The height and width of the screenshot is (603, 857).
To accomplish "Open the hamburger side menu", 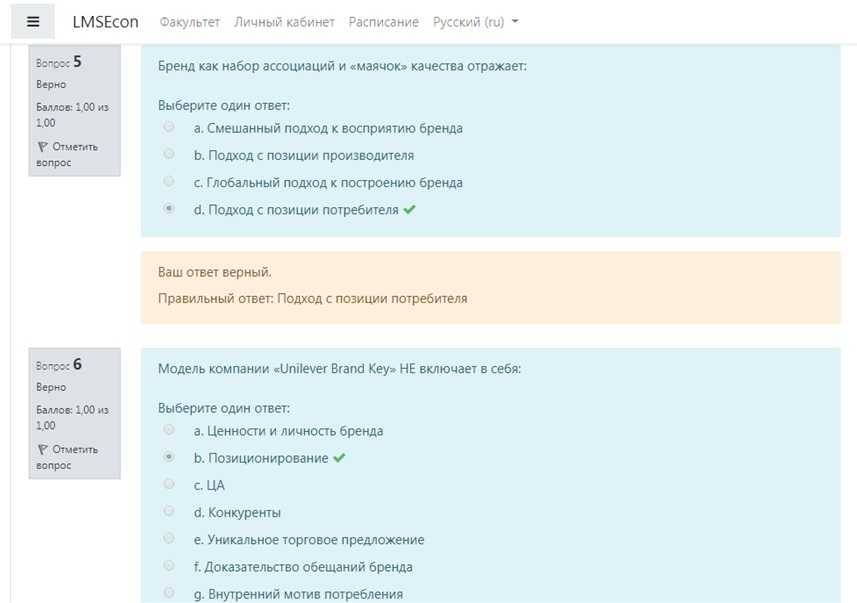I will tap(33, 22).
